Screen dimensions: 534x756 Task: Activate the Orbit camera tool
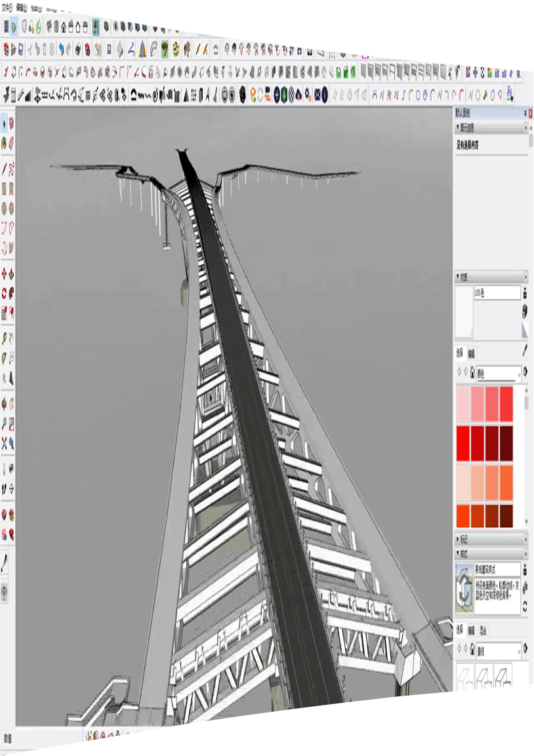coord(5,404)
